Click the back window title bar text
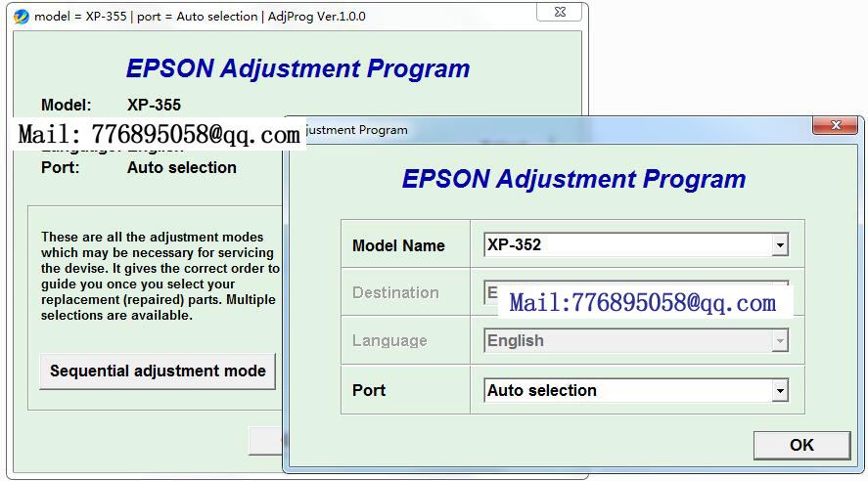868x481 pixels. (200, 17)
